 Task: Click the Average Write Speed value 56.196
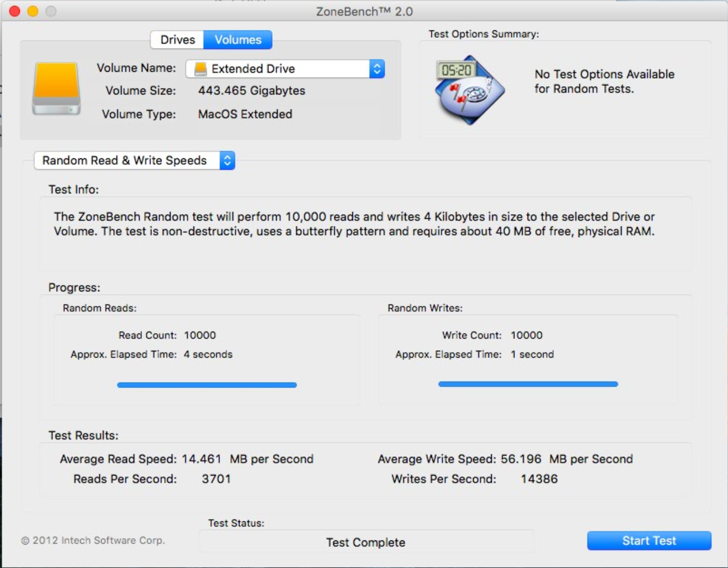521,459
